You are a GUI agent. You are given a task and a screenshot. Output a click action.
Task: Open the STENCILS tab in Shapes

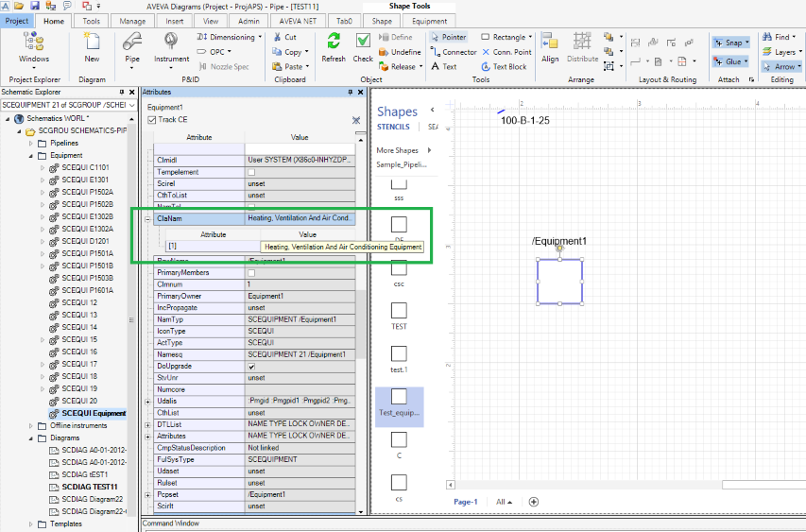(x=393, y=127)
